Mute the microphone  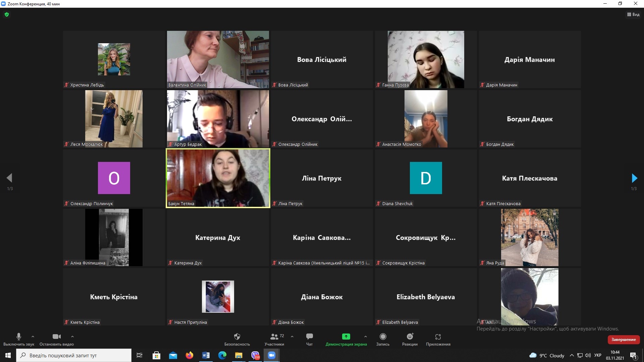[19, 337]
